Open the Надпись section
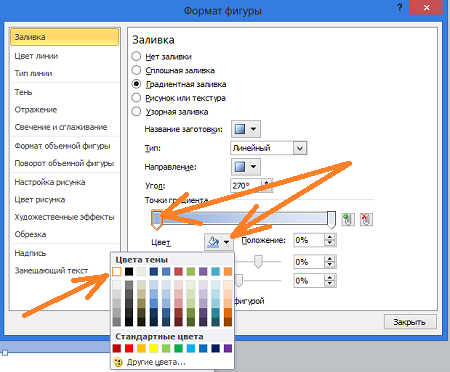Screen dimensions: 450x372 coord(30,253)
